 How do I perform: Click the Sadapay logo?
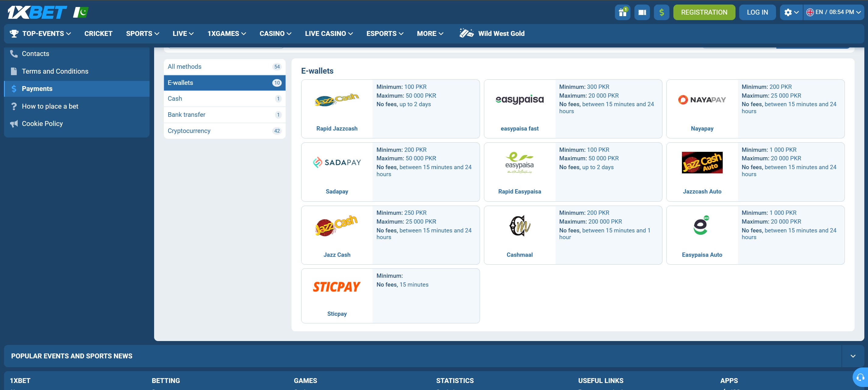pos(337,162)
